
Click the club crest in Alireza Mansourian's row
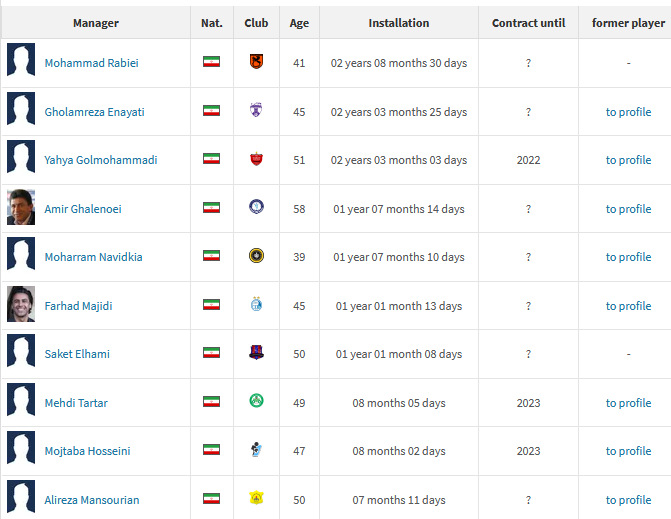click(256, 499)
